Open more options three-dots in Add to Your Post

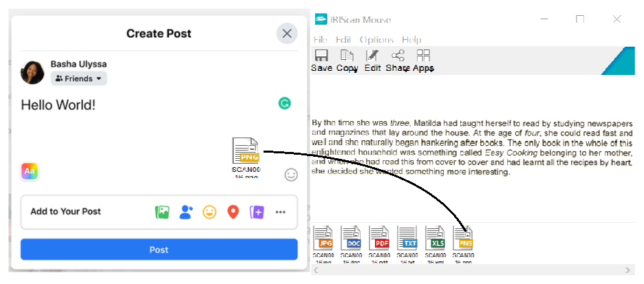pyautogui.click(x=281, y=212)
